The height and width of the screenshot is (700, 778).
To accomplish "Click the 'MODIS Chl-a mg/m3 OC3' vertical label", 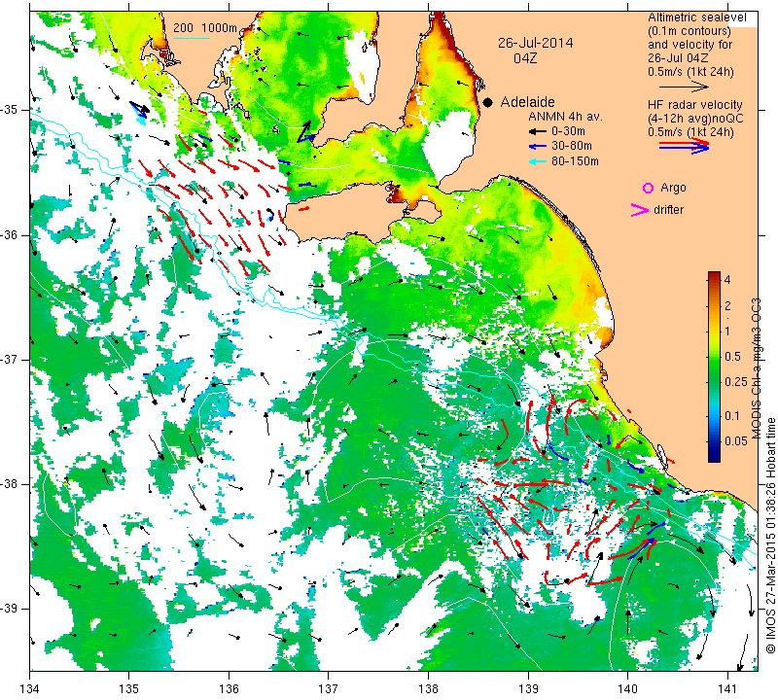I will click(x=756, y=368).
